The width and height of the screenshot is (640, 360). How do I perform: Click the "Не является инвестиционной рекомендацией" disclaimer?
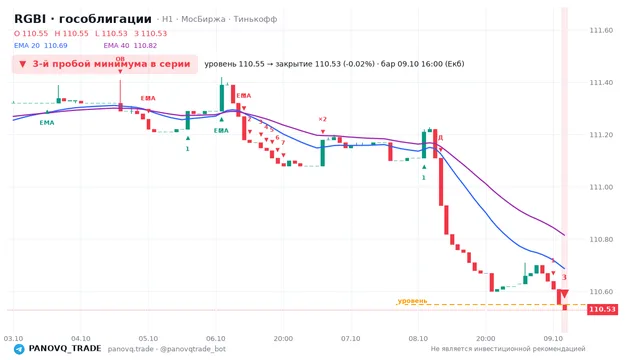coord(508,349)
